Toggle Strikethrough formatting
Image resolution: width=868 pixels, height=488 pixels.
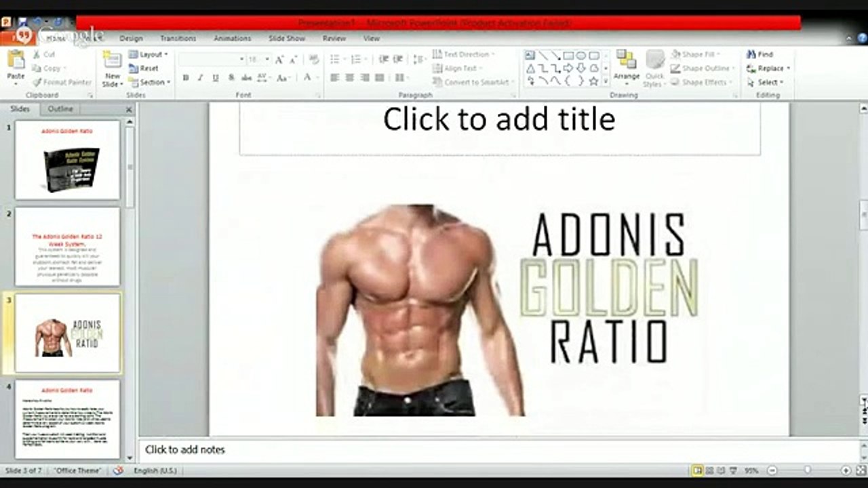pos(245,78)
